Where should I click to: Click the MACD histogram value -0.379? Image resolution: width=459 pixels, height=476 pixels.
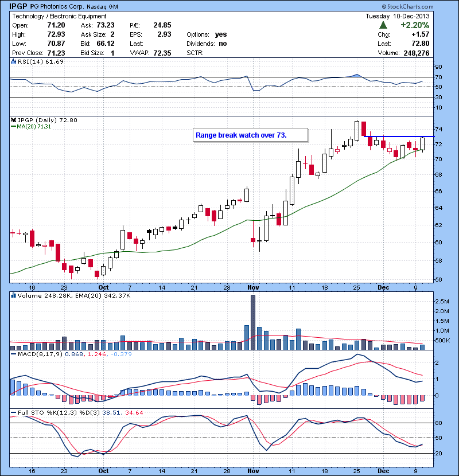coord(121,354)
